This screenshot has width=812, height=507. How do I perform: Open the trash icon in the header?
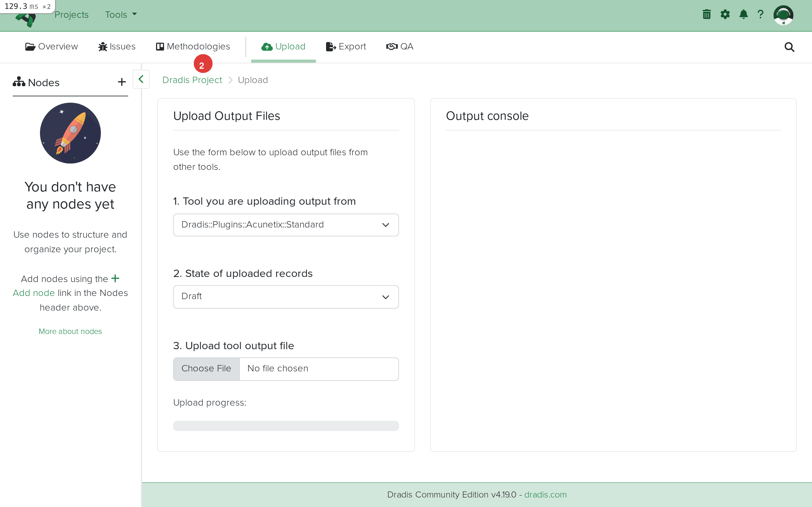[x=706, y=15]
